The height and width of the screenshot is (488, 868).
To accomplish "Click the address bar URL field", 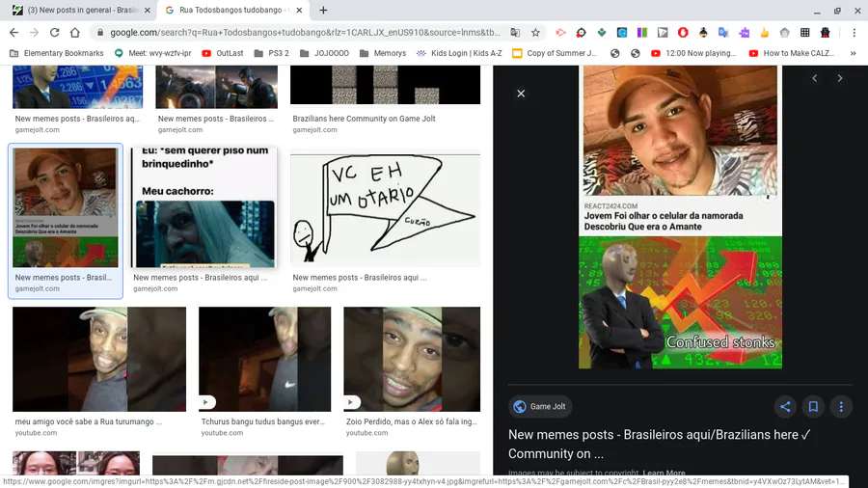I will click(x=305, y=33).
